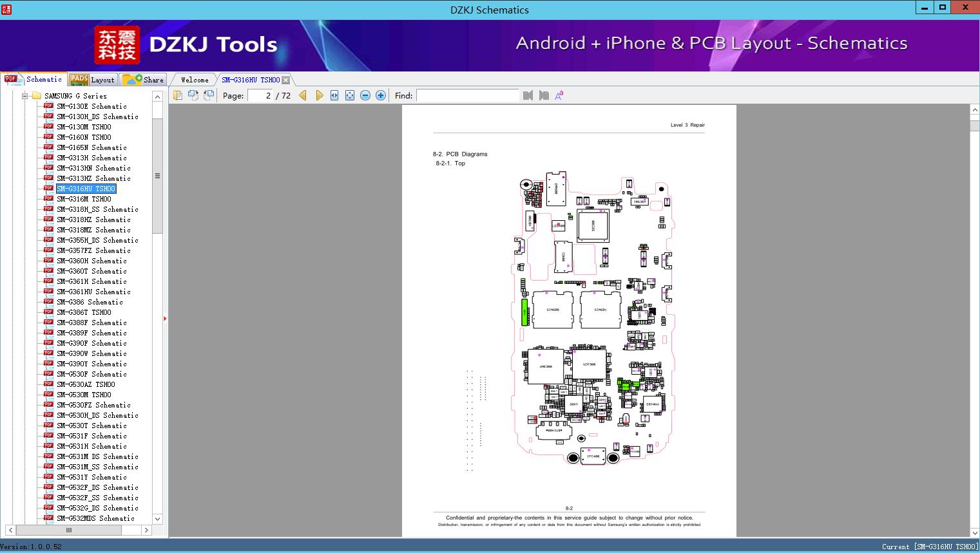This screenshot has width=980, height=553.
Task: Click the Find search field
Action: click(x=467, y=95)
